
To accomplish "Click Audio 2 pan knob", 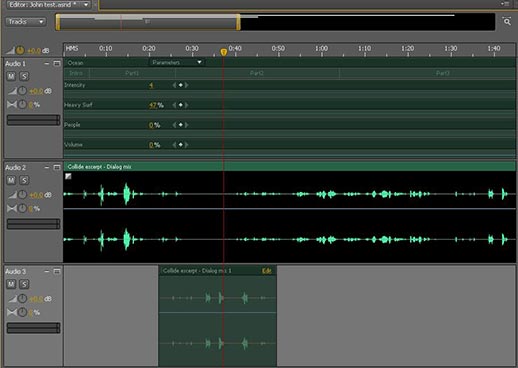I will tap(22, 209).
